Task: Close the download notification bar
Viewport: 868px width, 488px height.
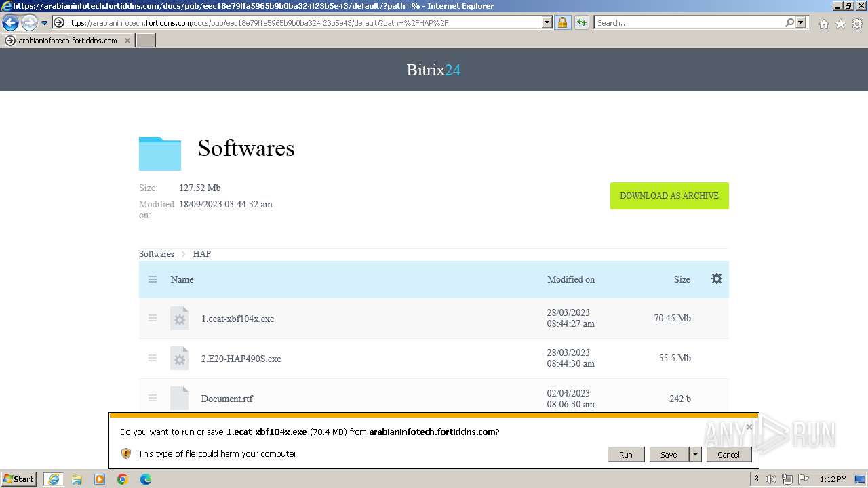Action: [749, 427]
